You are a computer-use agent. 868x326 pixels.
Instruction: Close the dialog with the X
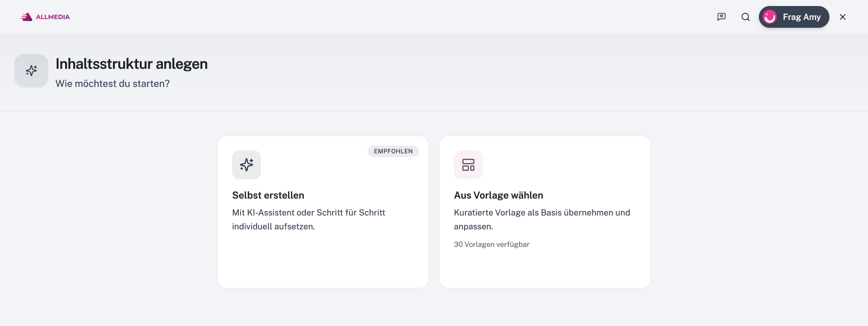pos(842,17)
